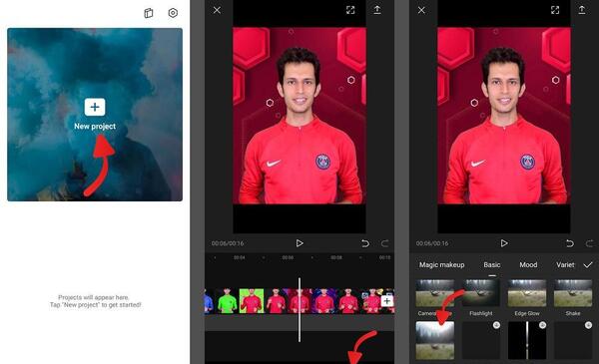Switch to the Basic effects tab
Screen dimensions: 599x364
492,265
